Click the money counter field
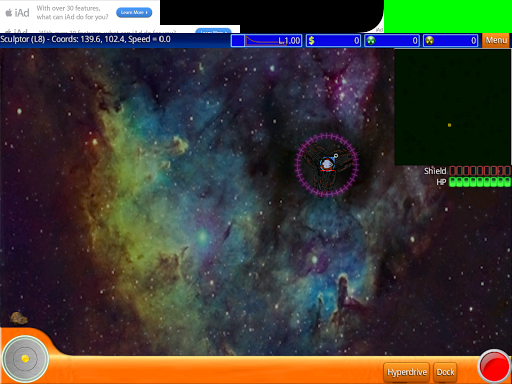Image resolution: width=512 pixels, height=384 pixels. click(333, 41)
